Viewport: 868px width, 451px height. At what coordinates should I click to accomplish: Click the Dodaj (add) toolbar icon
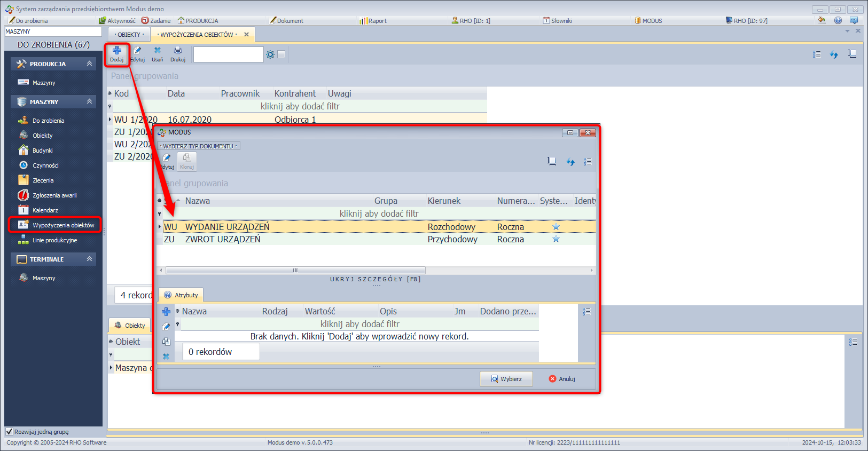click(x=116, y=53)
